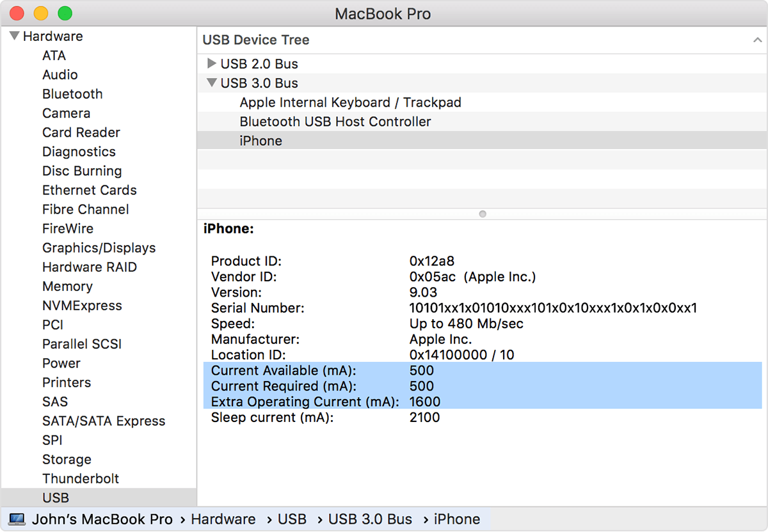This screenshot has width=768, height=532.
Task: Select Apple Internal Keyboard / Trackpad device
Action: [350, 102]
